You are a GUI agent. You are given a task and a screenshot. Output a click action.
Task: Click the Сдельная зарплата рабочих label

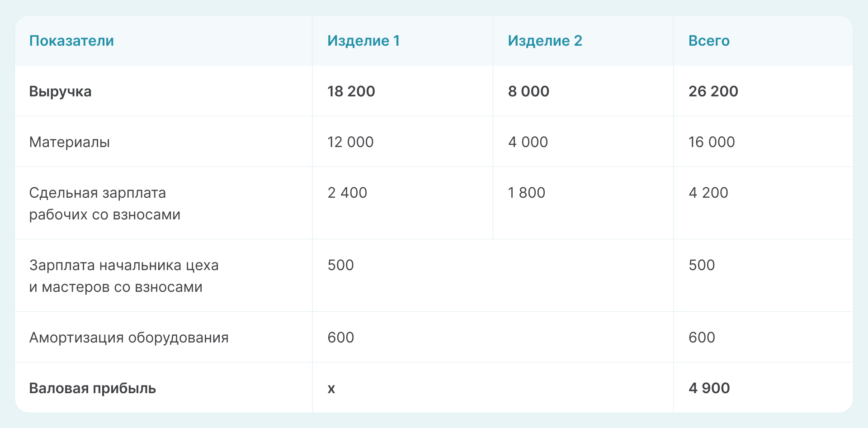pyautogui.click(x=104, y=204)
